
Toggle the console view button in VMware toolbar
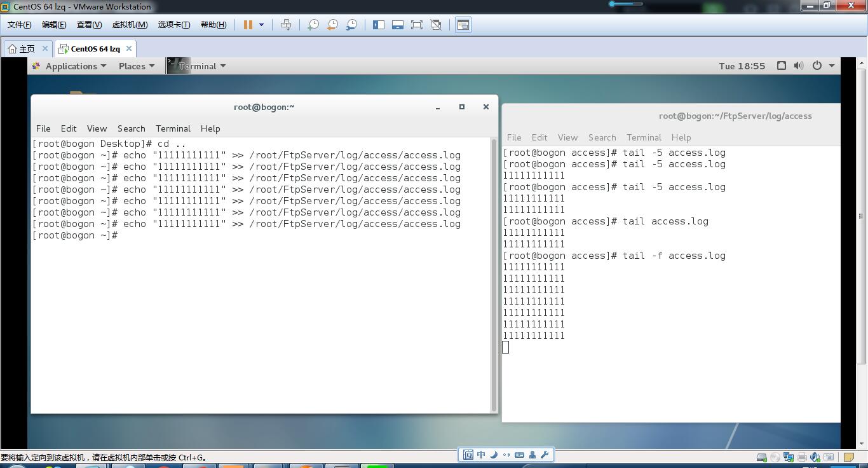point(463,25)
